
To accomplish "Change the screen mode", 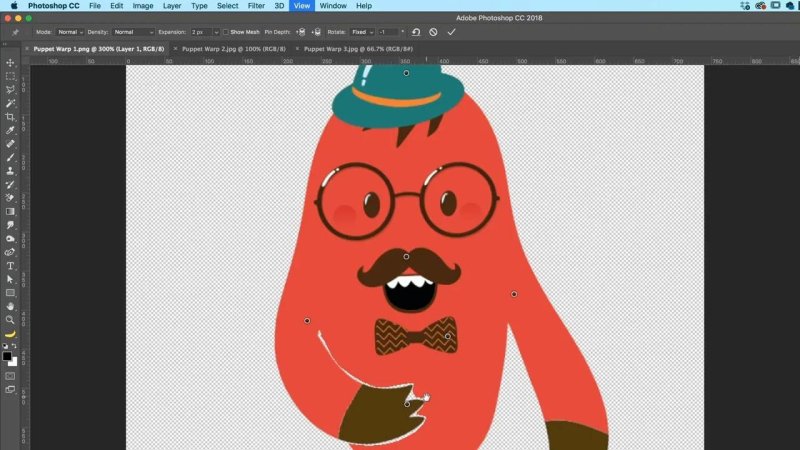I will [10, 390].
